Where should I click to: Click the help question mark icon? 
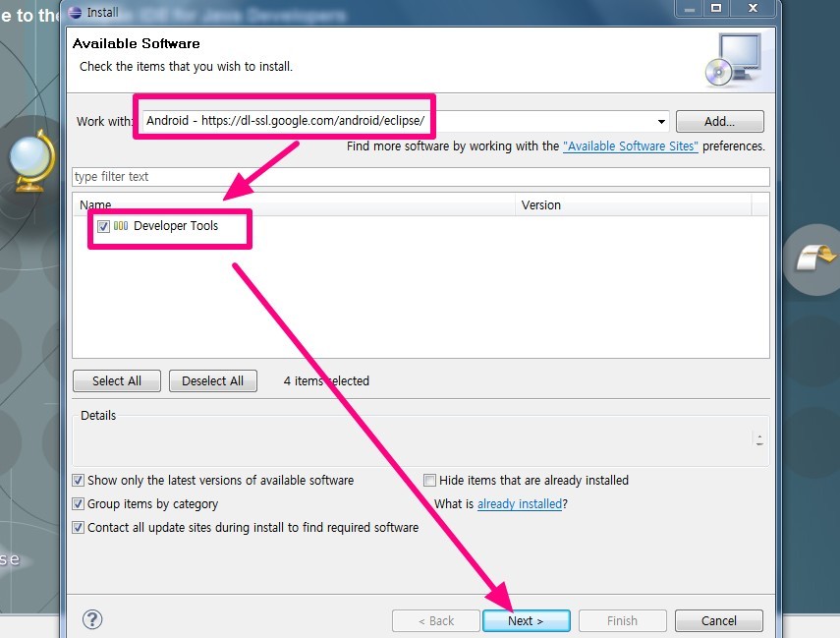coord(92,619)
